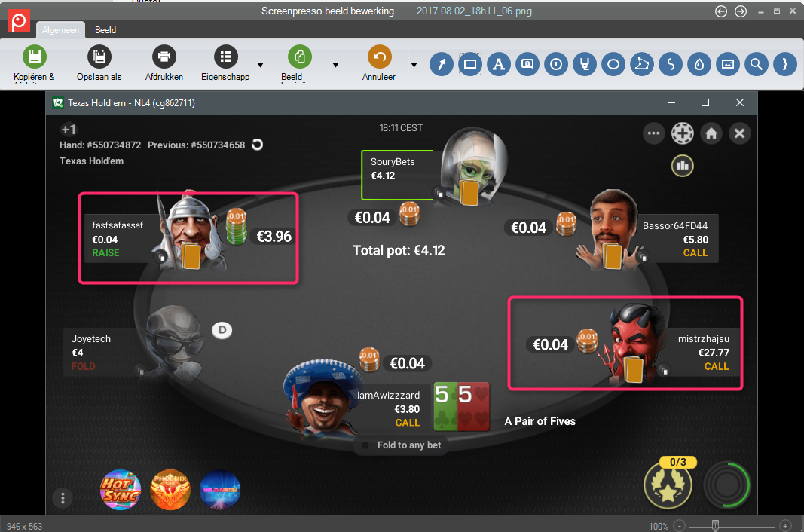804x532 pixels.
Task: Click the zoom in plus button
Action: (785, 526)
